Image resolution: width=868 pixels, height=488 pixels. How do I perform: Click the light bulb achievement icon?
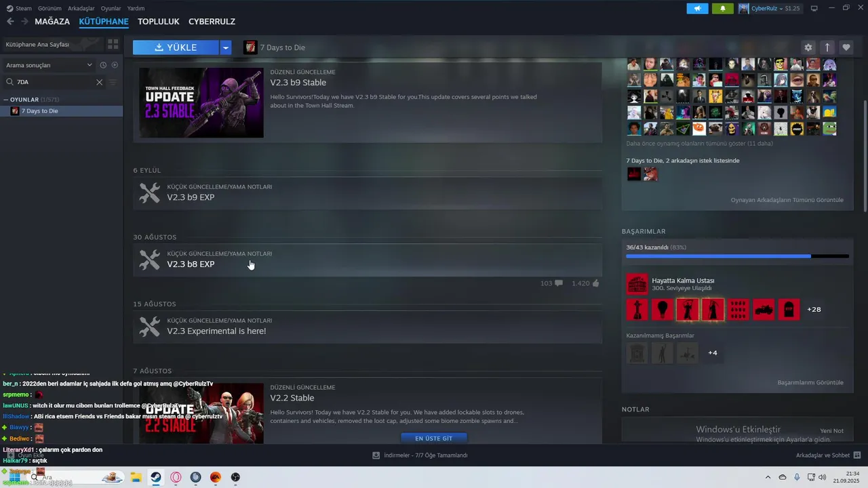click(662, 309)
